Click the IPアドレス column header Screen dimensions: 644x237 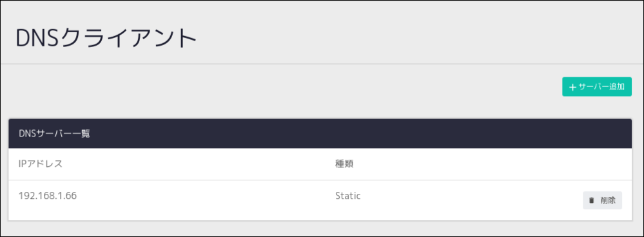tap(41, 164)
